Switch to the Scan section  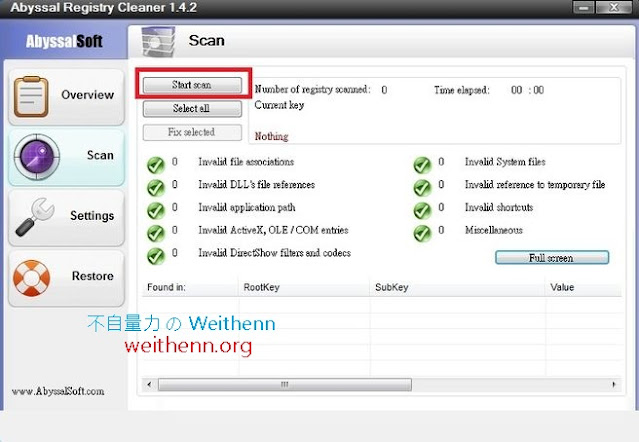tap(66, 157)
